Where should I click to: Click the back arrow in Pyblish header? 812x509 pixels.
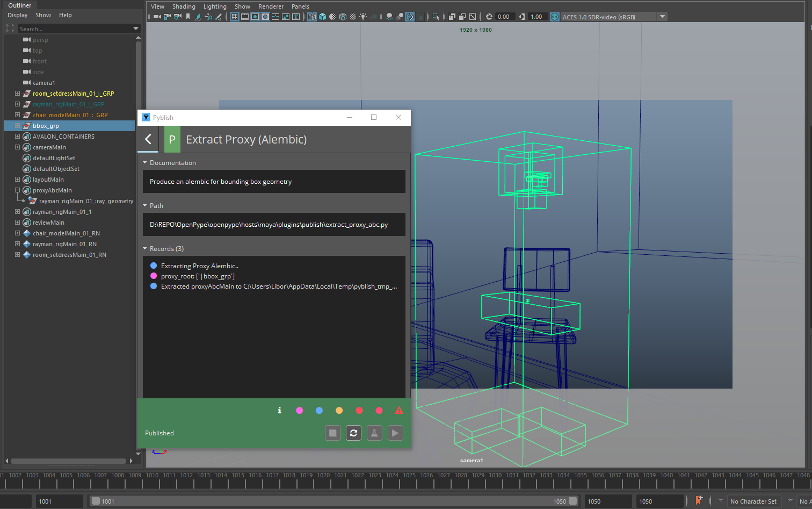click(148, 139)
